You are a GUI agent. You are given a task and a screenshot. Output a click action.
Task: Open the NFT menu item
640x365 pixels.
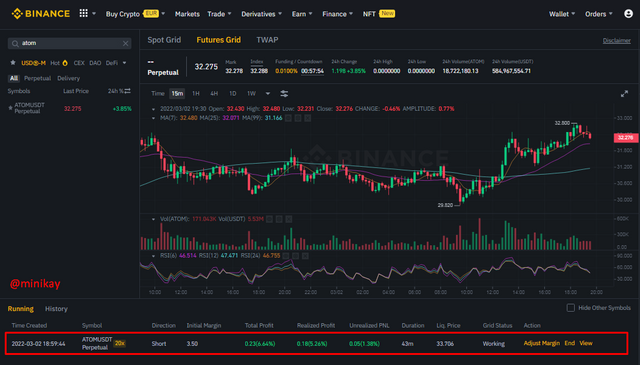pyautogui.click(x=369, y=14)
